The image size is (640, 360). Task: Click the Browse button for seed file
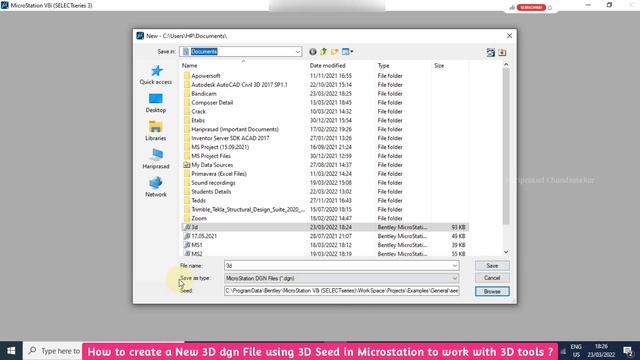point(492,291)
